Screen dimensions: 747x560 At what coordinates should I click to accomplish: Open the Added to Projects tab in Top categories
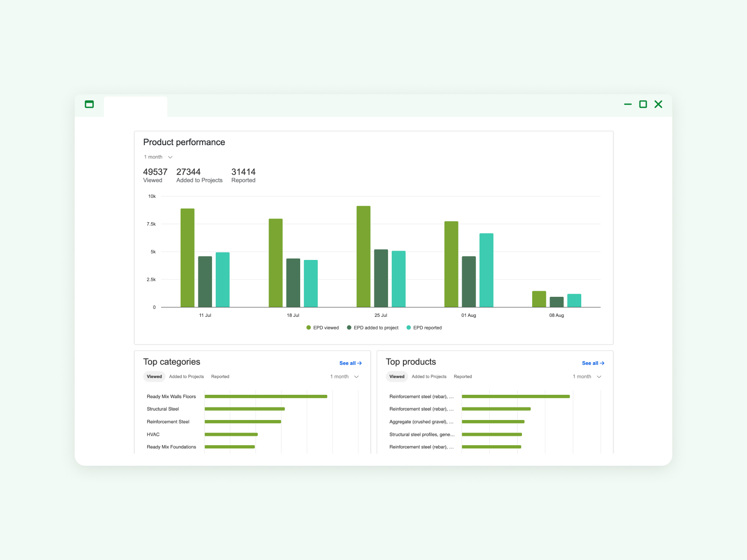tap(186, 377)
